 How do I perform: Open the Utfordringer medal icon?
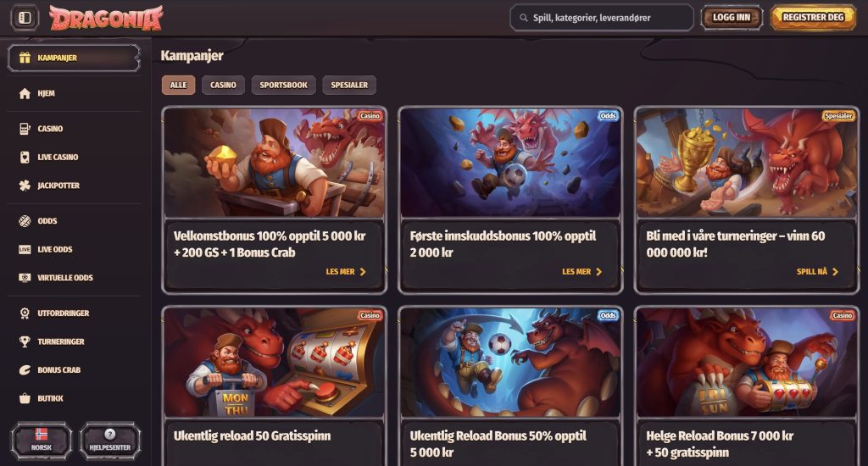25,313
